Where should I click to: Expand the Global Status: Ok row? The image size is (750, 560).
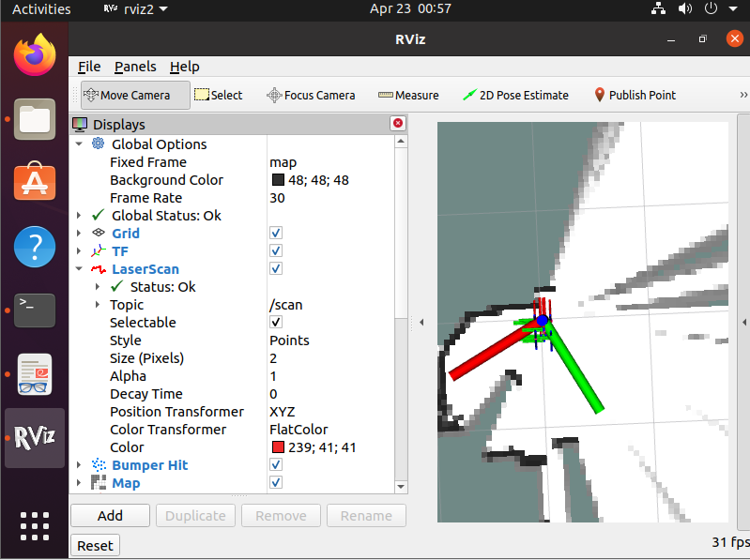(79, 216)
